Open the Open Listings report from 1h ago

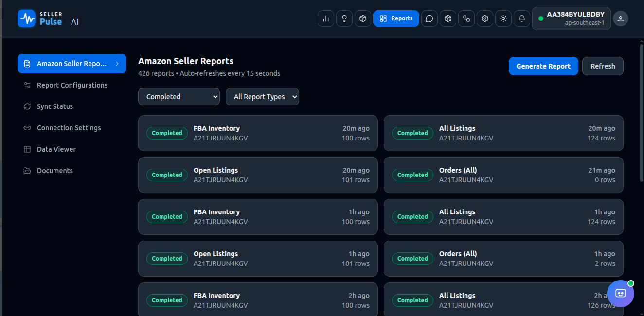point(258,259)
